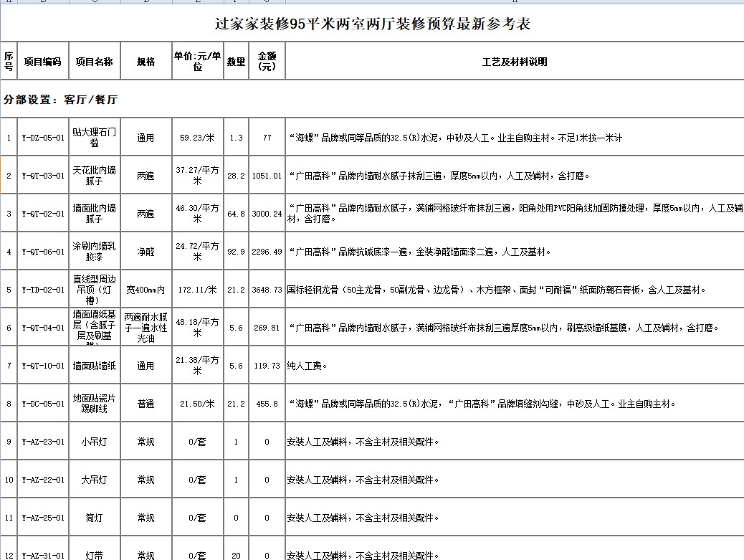744x560 pixels.
Task: Select the item name 贴大理石门槛
Action: (95, 138)
